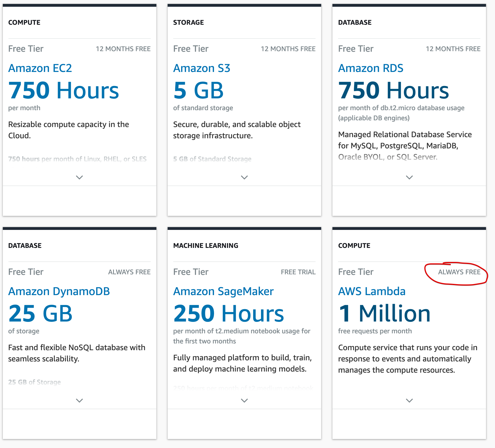Expand the Amazon S3 card chevron
The width and height of the screenshot is (495, 448).
[244, 177]
